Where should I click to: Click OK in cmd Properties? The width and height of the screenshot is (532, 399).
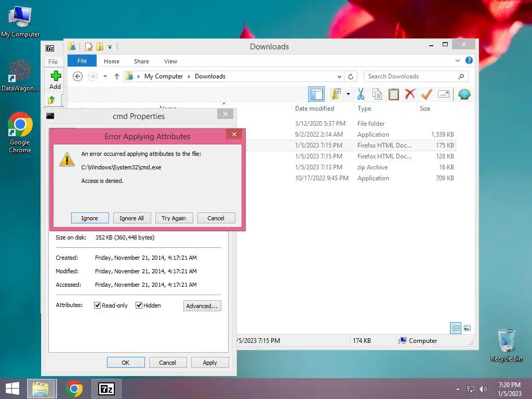126,362
